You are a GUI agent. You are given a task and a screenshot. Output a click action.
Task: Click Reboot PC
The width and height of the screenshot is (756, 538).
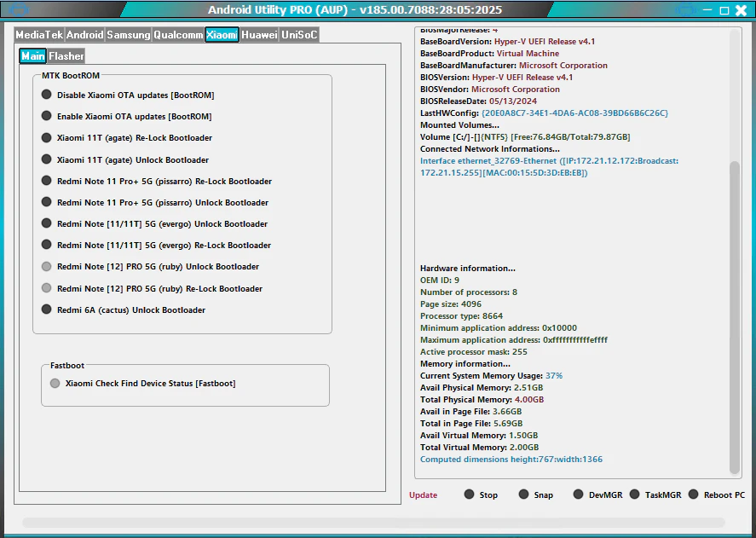[717, 495]
